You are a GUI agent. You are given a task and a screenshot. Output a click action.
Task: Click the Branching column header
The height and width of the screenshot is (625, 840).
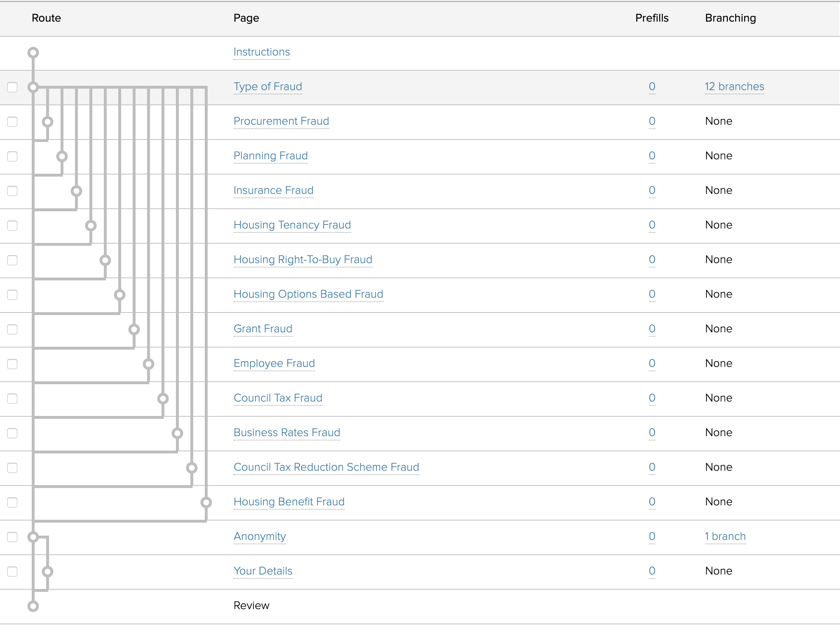click(x=730, y=18)
